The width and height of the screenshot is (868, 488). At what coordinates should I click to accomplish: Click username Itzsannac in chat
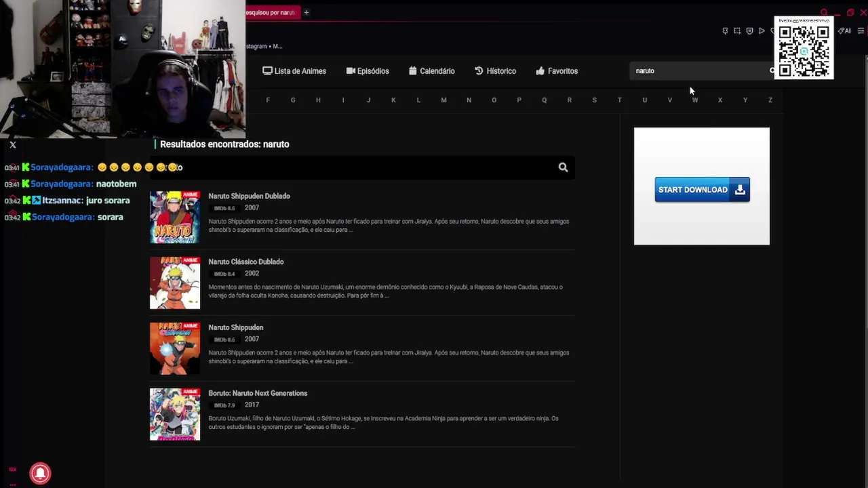click(62, 201)
